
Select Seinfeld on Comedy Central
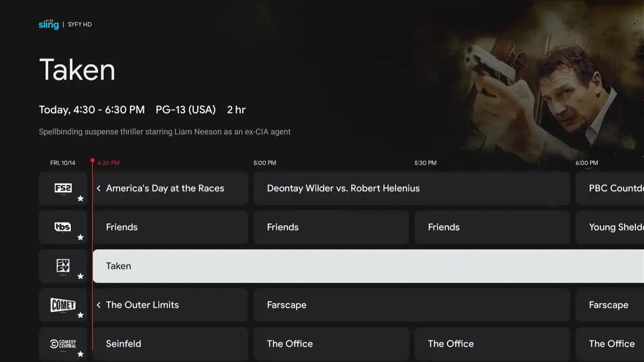click(x=171, y=344)
